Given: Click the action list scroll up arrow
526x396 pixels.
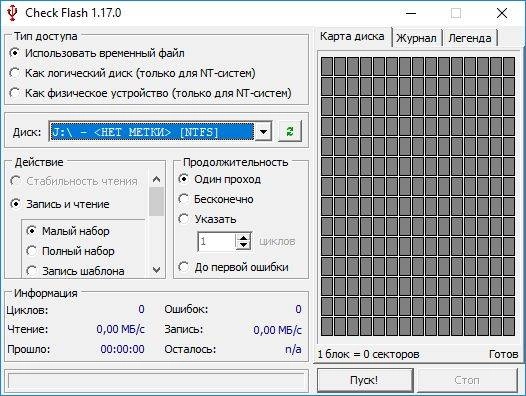Looking at the screenshot, I should click(x=156, y=180).
